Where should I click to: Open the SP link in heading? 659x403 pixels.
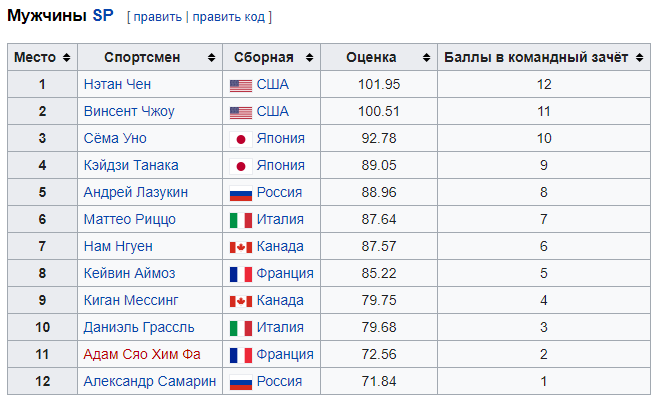click(103, 17)
